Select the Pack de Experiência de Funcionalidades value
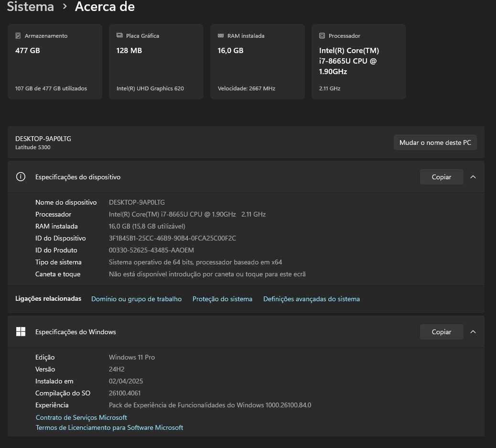 point(210,405)
